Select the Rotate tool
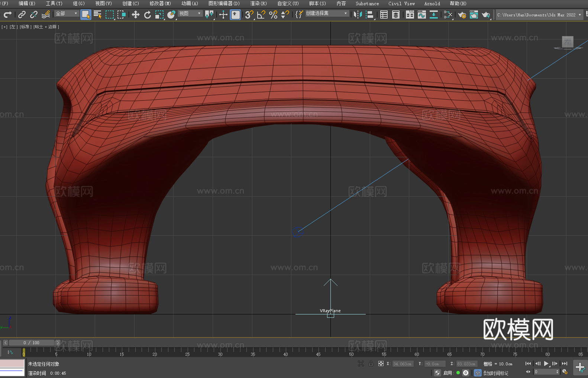The width and height of the screenshot is (588, 378). click(x=148, y=14)
